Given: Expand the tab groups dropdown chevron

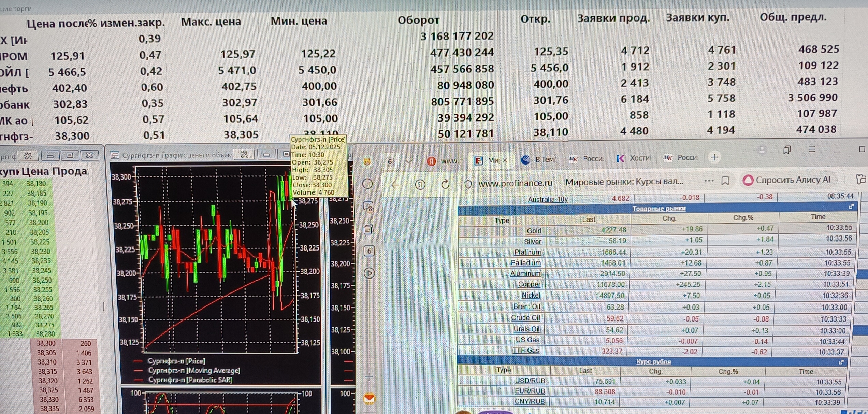Looking at the screenshot, I should point(408,161).
